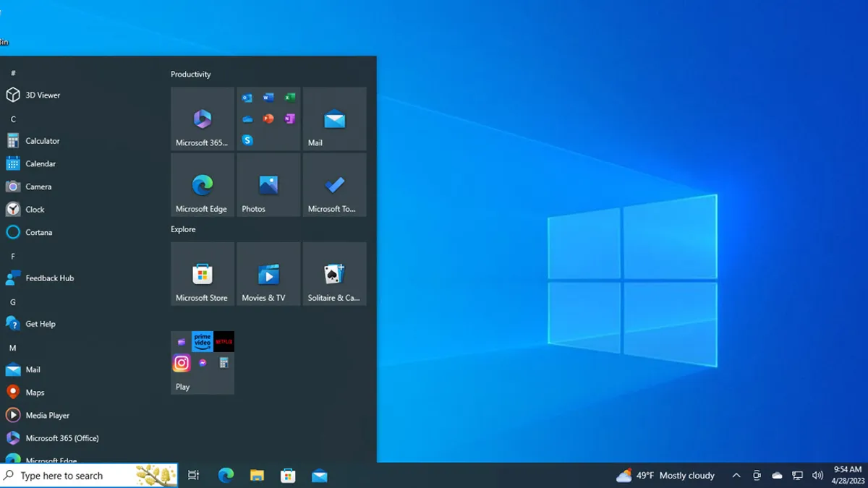Open the 49°F Mostly cloudy weather widget
868x488 pixels.
665,476
